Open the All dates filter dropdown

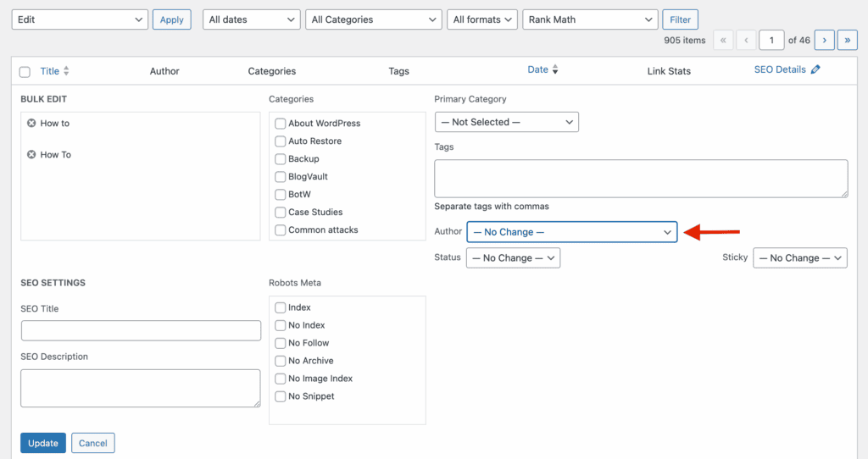tap(251, 19)
